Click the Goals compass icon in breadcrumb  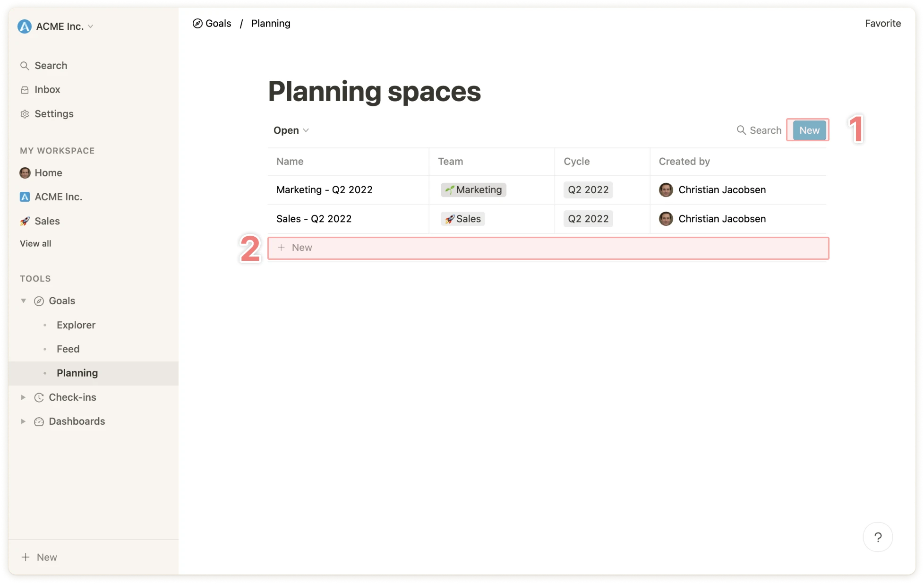197,24
